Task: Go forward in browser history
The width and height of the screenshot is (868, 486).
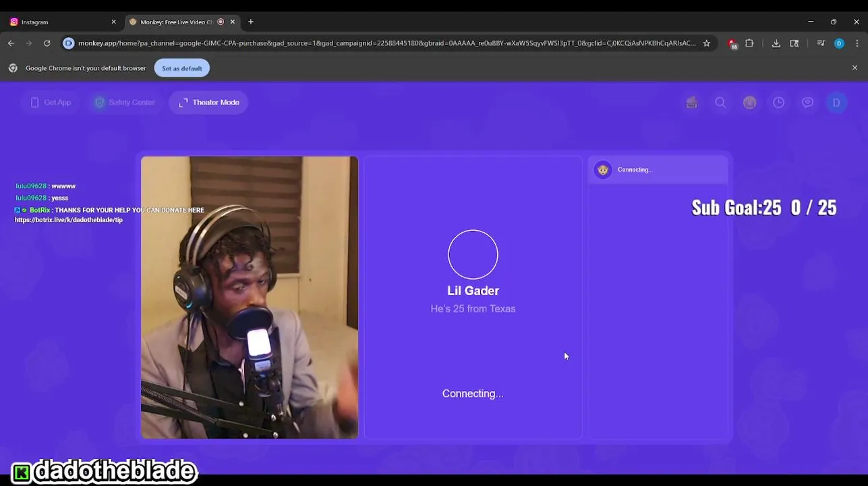Action: coord(29,43)
